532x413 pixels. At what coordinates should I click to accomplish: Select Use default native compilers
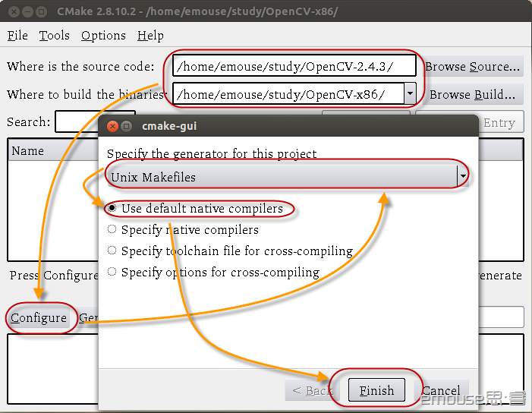tap(195, 208)
